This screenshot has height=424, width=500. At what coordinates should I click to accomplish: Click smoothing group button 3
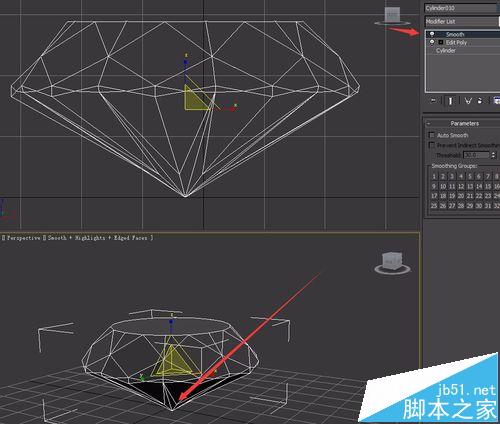[x=452, y=176]
